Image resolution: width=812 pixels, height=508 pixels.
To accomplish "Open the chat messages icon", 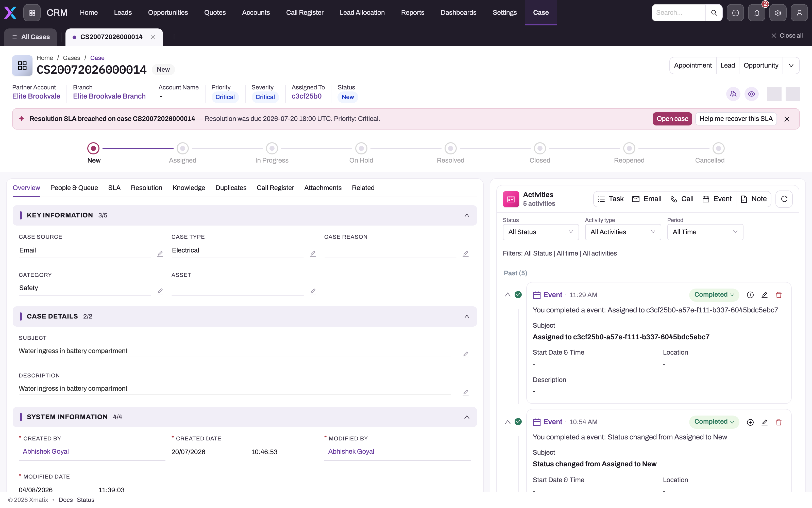I will [x=736, y=13].
